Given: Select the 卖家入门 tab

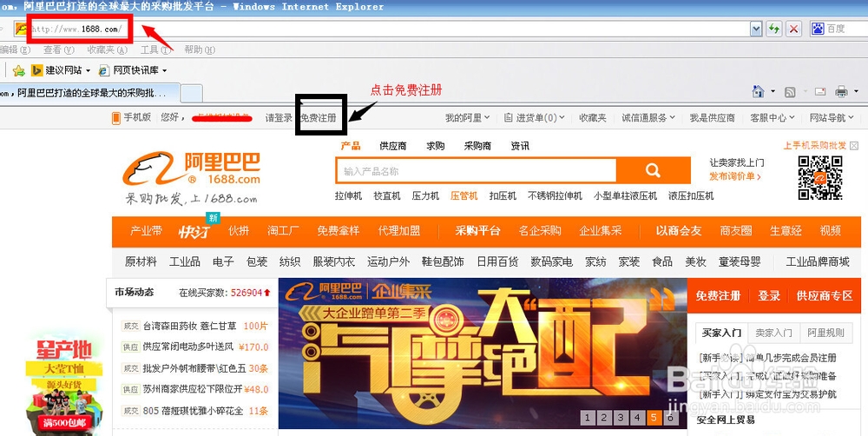Looking at the screenshot, I should coord(773,333).
